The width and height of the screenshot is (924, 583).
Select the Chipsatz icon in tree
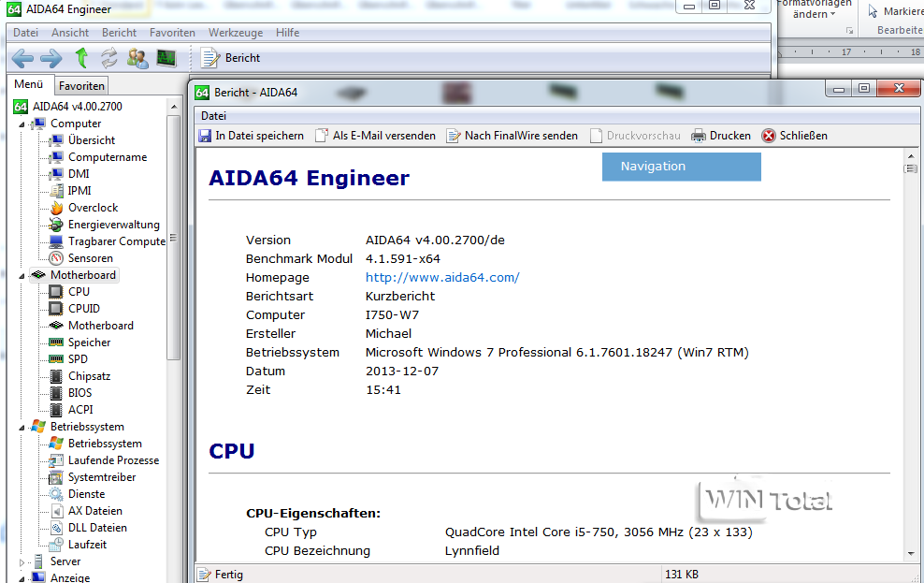click(56, 376)
